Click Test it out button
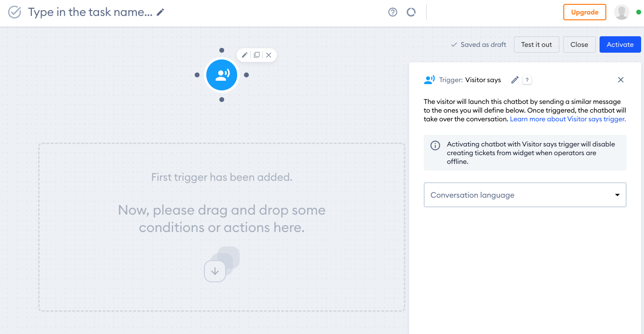Viewport: 644px width, 334px height. 536,44
